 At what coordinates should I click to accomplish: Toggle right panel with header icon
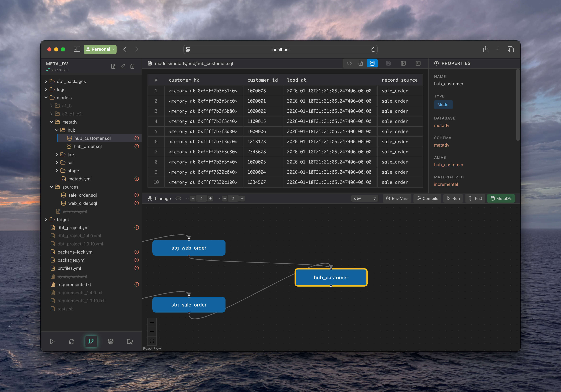tap(418, 63)
